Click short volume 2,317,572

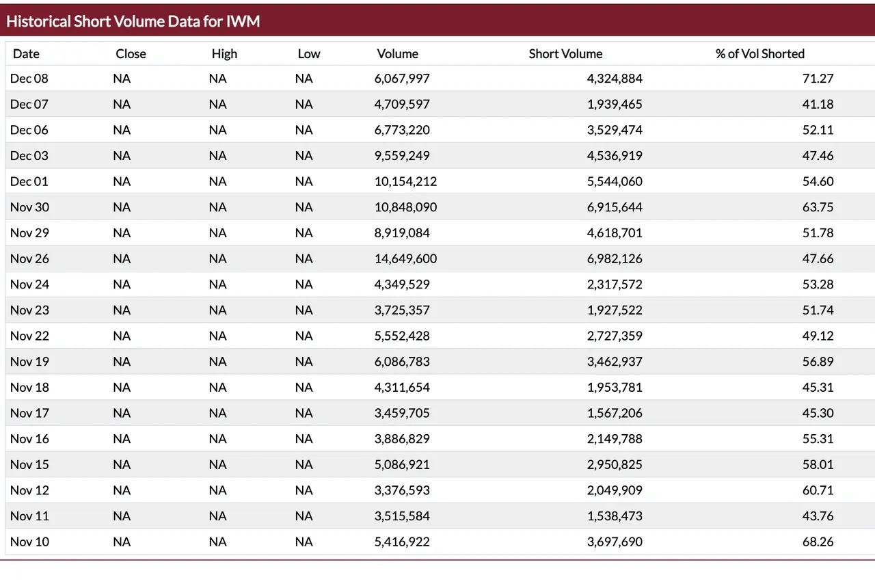615,284
